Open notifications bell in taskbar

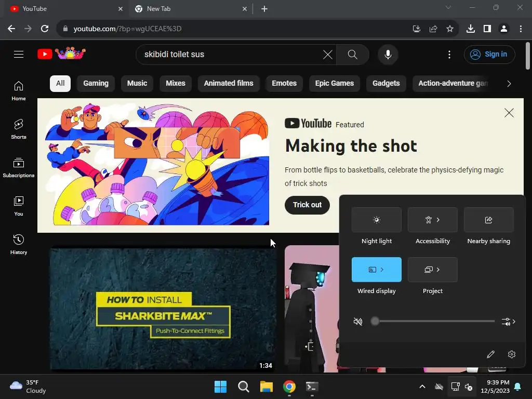click(x=518, y=387)
